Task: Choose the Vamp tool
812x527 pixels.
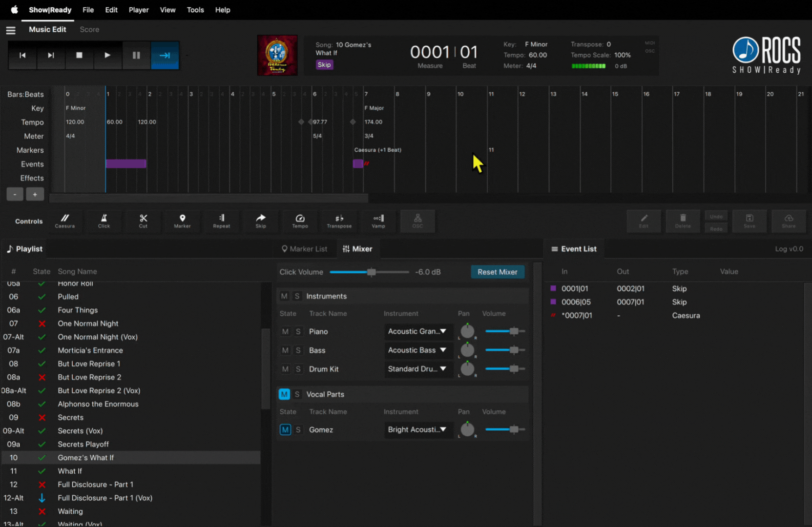Action: [x=378, y=221]
